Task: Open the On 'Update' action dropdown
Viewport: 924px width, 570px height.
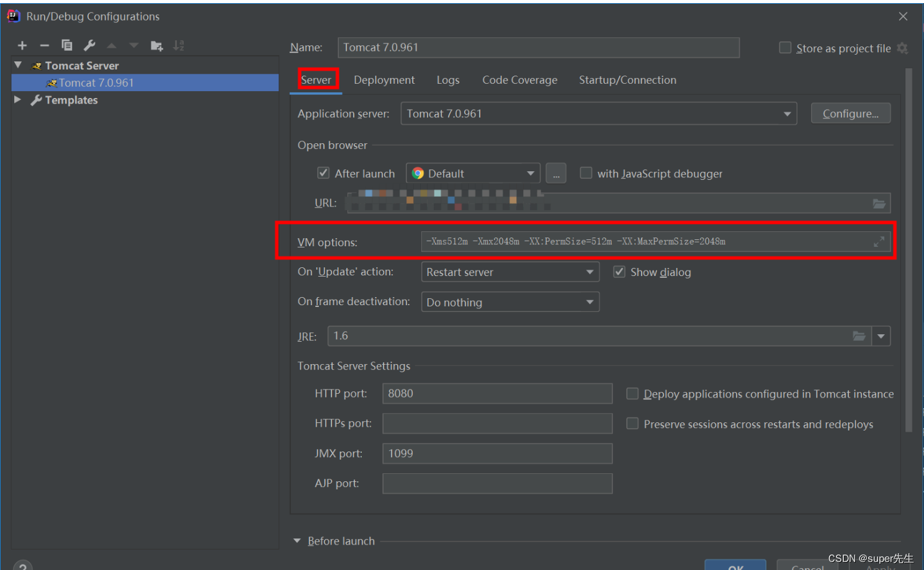Action: (510, 272)
